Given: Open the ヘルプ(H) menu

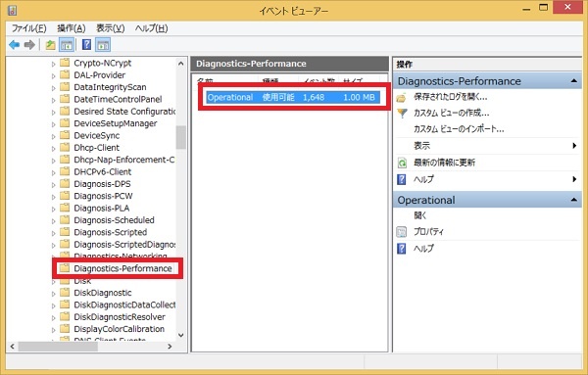Looking at the screenshot, I should click(x=152, y=28).
